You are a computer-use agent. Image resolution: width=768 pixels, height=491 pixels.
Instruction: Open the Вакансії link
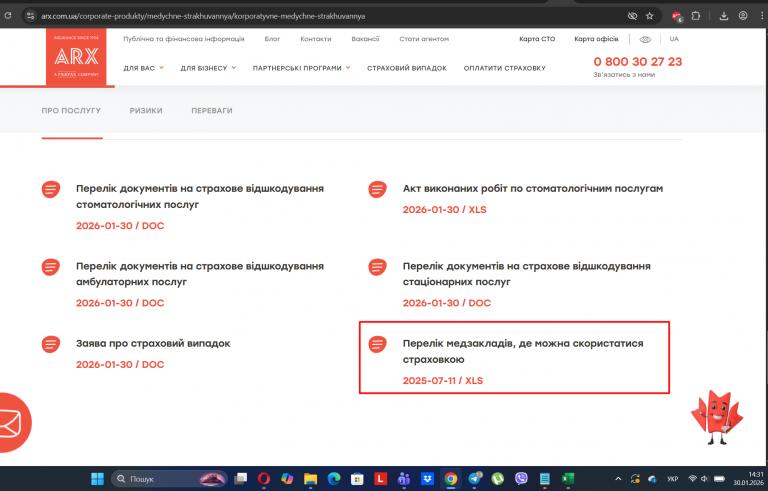(x=365, y=39)
